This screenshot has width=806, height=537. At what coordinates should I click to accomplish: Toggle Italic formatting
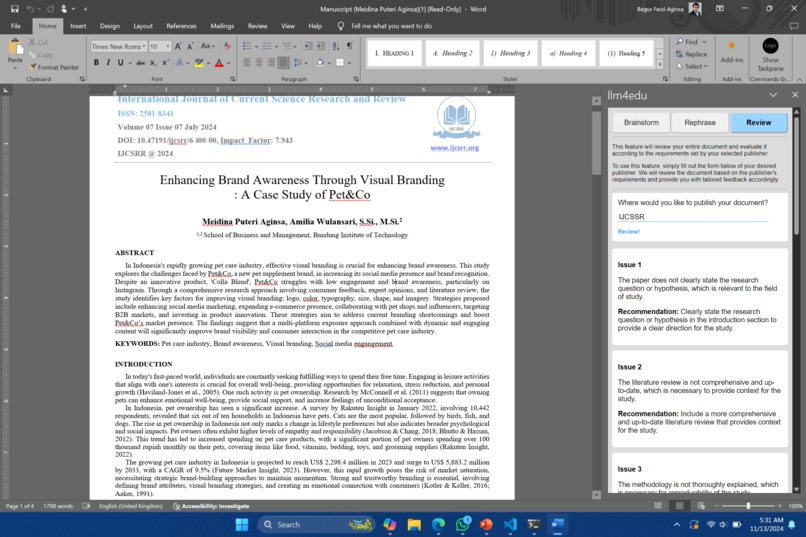pyautogui.click(x=108, y=63)
